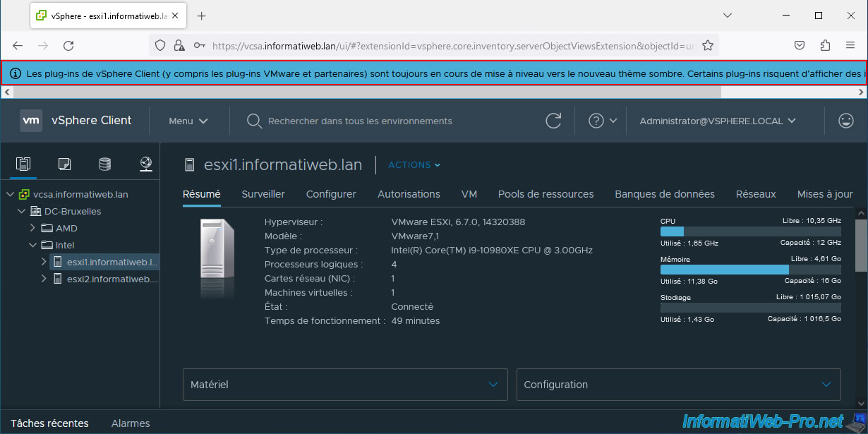Open the Storage inventory view icon
The image size is (868, 434).
tap(105, 164)
